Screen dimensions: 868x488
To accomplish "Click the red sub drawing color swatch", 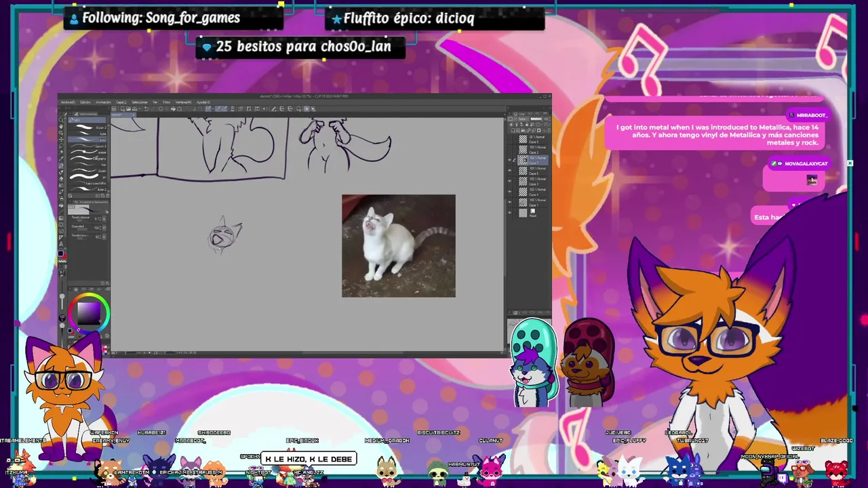I will click(64, 256).
